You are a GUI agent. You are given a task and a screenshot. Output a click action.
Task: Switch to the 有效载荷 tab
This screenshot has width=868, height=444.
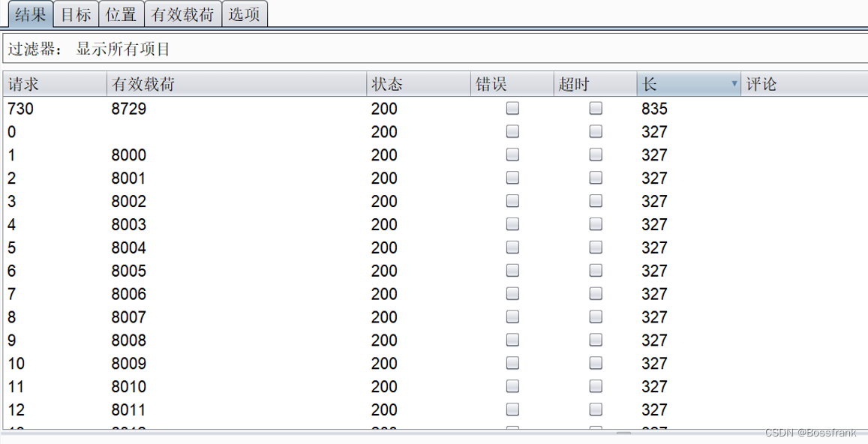coord(183,14)
